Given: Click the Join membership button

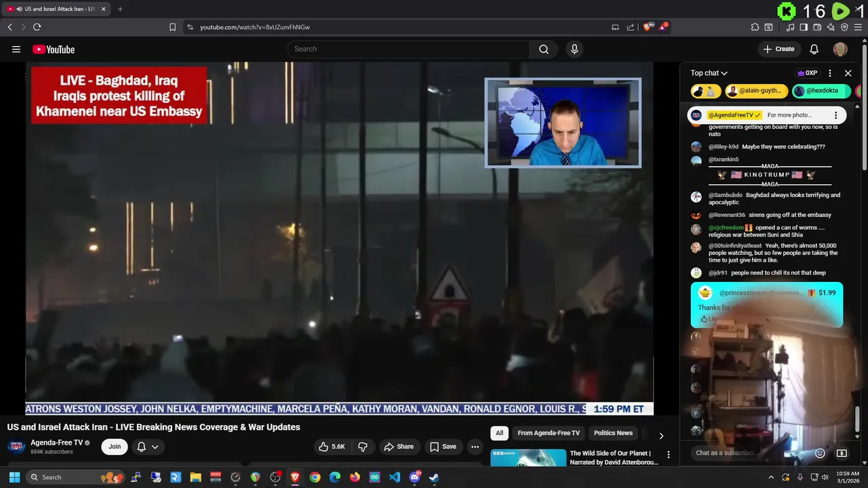Looking at the screenshot, I should 115,447.
